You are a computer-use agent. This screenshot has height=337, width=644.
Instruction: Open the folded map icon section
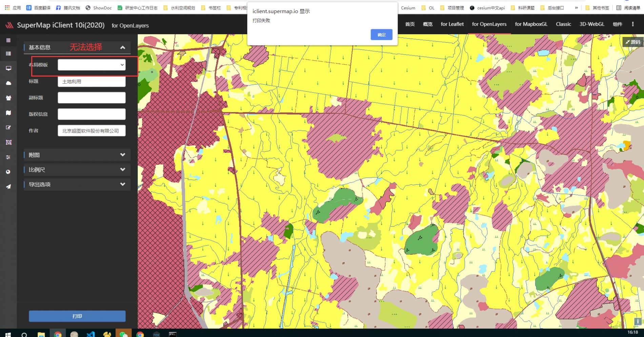pyautogui.click(x=8, y=113)
